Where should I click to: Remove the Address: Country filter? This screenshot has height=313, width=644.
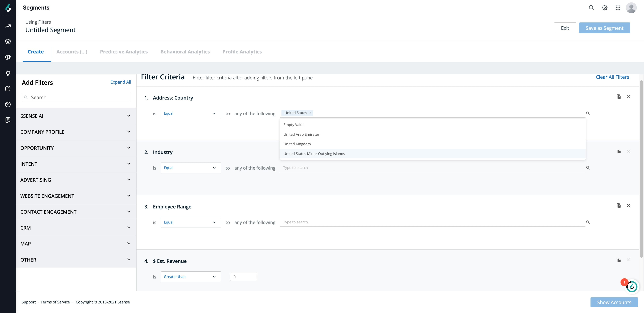coord(628,97)
